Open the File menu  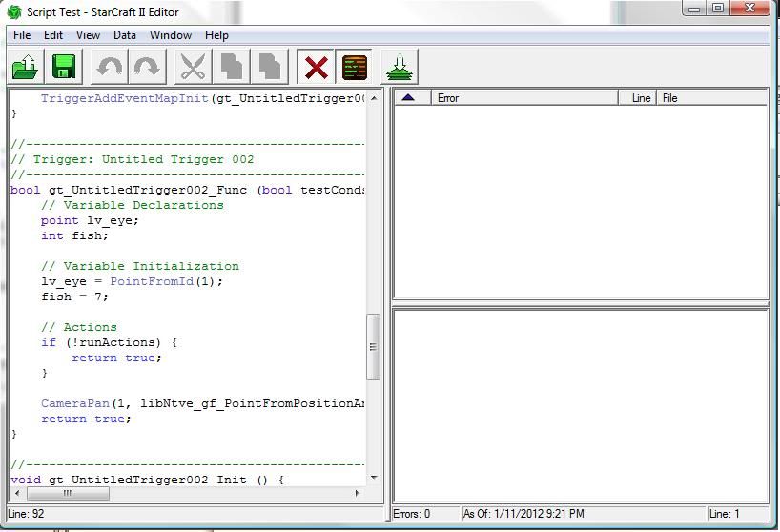click(22, 35)
